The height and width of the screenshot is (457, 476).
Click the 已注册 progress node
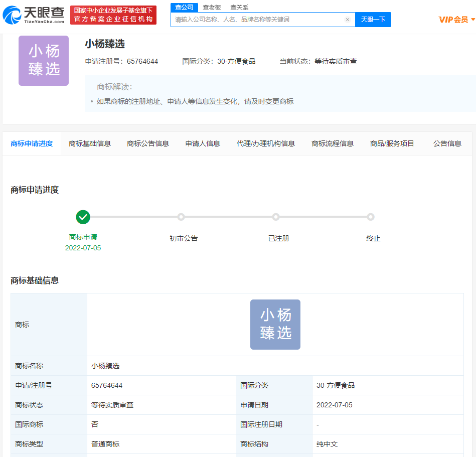[x=276, y=217]
